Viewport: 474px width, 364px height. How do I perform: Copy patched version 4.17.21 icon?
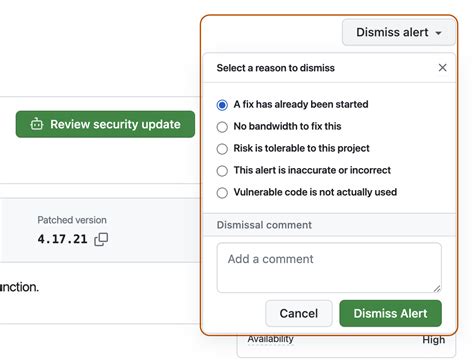(x=101, y=239)
